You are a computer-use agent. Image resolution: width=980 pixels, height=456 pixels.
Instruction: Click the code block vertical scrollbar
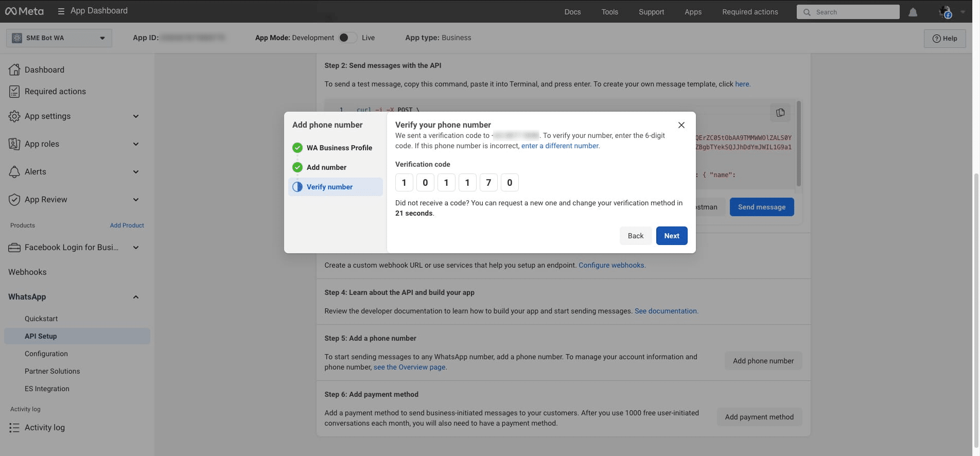(x=799, y=144)
